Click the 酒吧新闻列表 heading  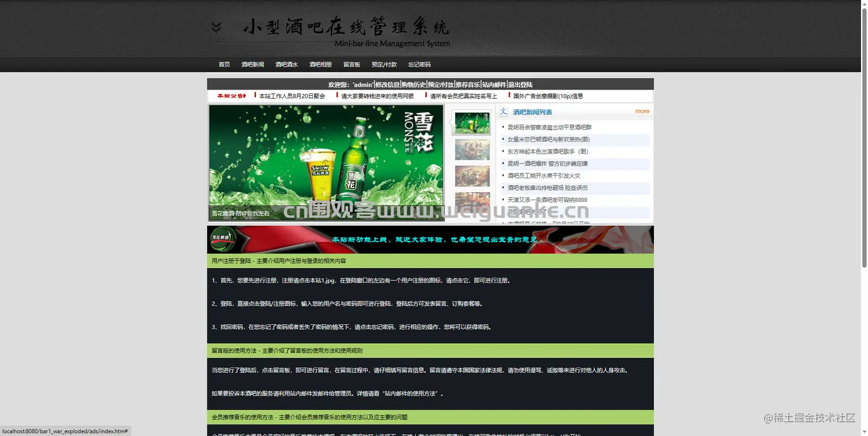click(x=532, y=112)
